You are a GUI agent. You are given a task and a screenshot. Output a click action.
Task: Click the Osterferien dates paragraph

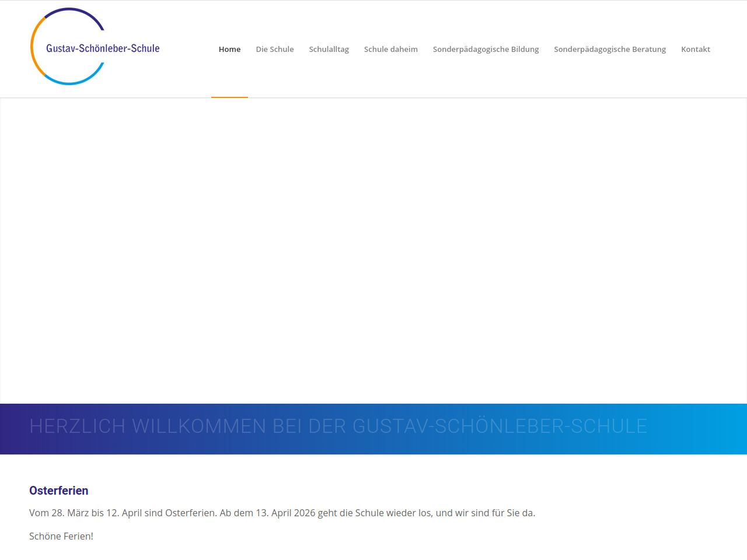click(x=282, y=513)
